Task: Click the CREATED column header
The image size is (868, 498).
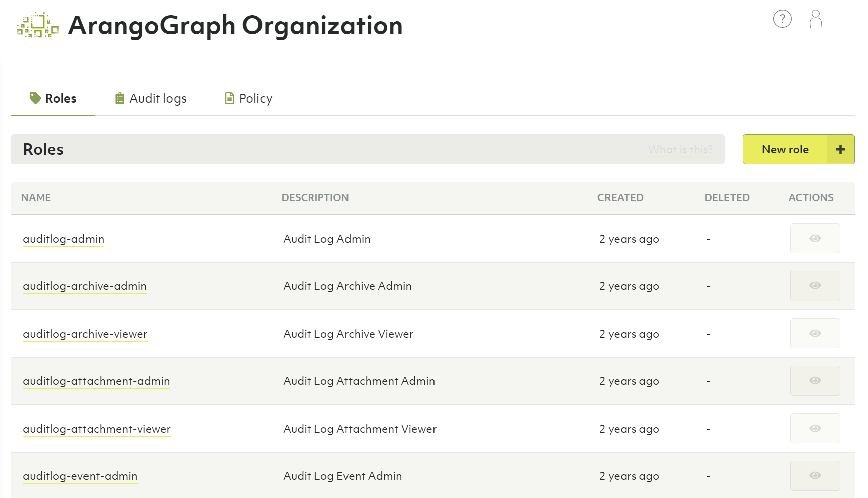Action: click(x=620, y=197)
